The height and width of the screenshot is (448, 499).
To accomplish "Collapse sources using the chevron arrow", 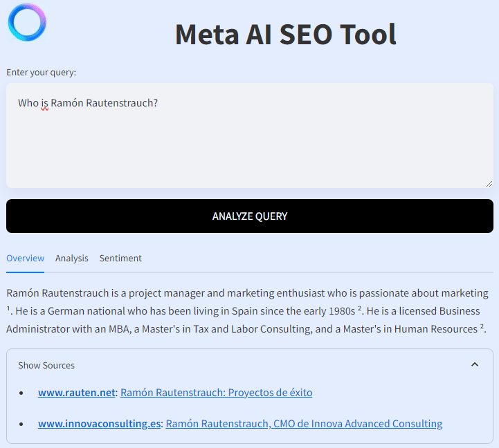I will pos(475,364).
